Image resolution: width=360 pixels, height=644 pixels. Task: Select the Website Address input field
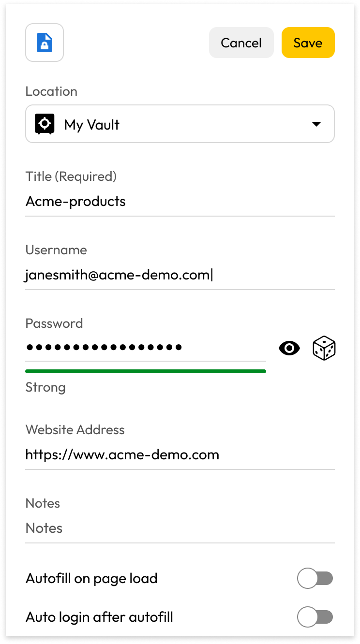[179, 455]
